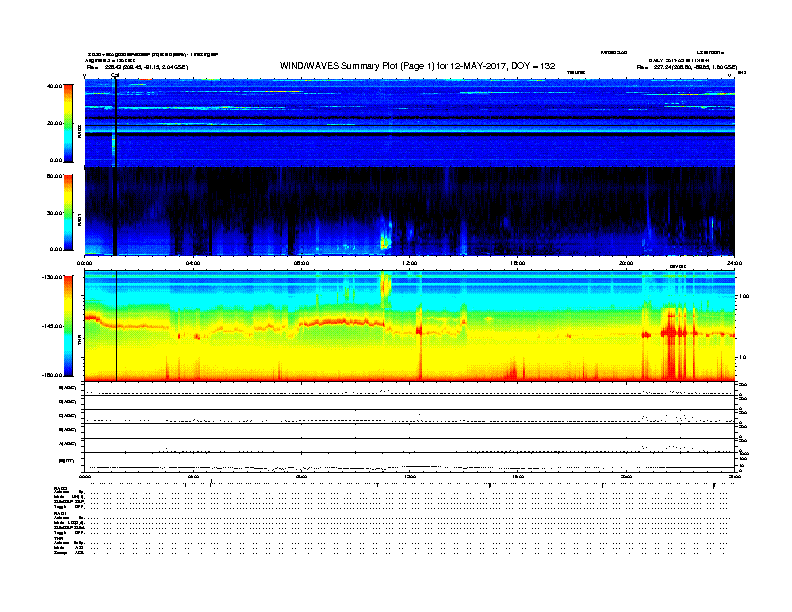Click the 20.00 label on RAD2 scale

point(54,123)
